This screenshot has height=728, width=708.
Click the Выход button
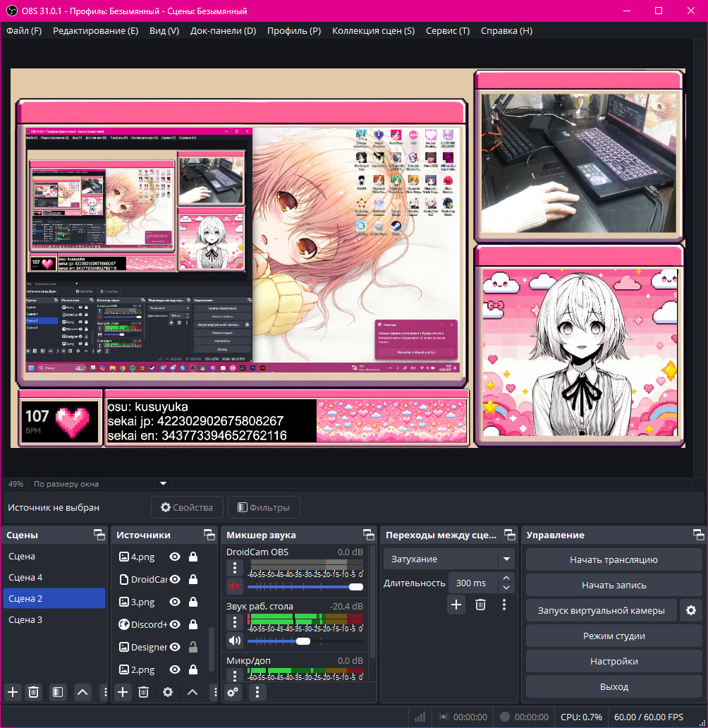click(x=614, y=686)
